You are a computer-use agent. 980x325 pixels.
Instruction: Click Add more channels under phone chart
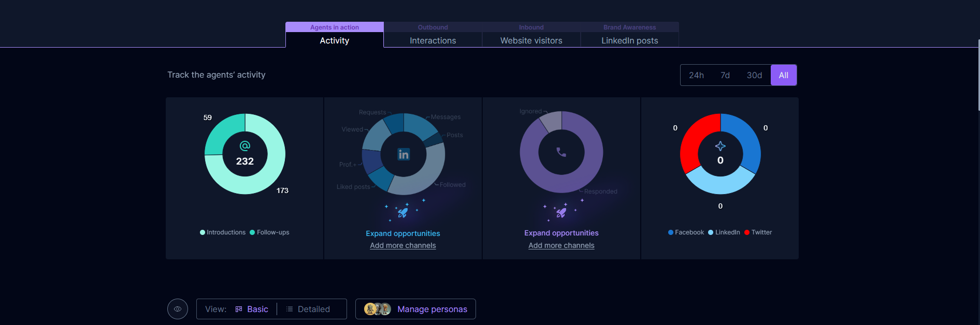pyautogui.click(x=561, y=245)
